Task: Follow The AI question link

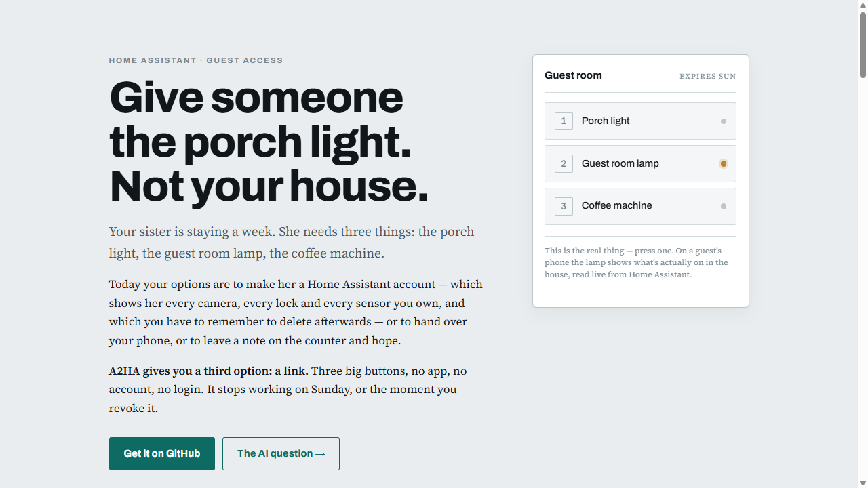Action: tap(281, 453)
